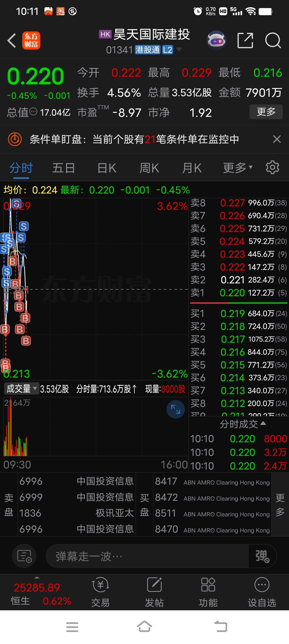Tap the 10:10 trade with 3.2万 volume
This screenshot has height=644, width=289.
click(239, 453)
